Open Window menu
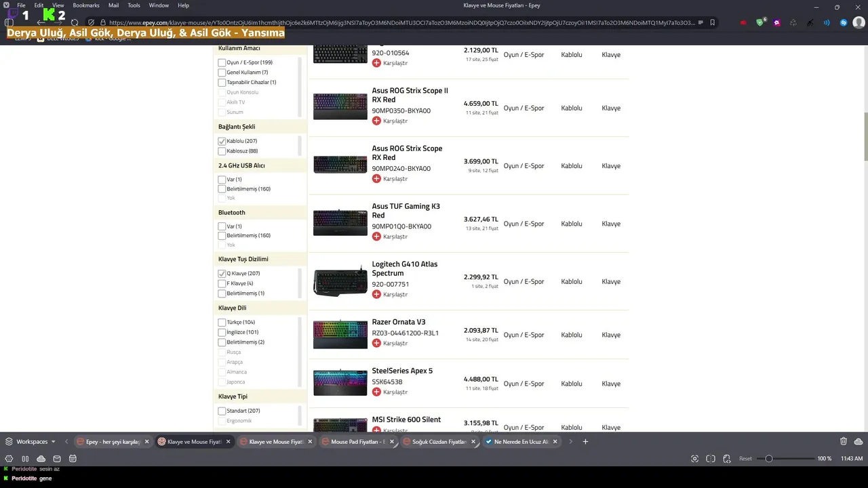The height and width of the screenshot is (488, 868). (x=159, y=5)
